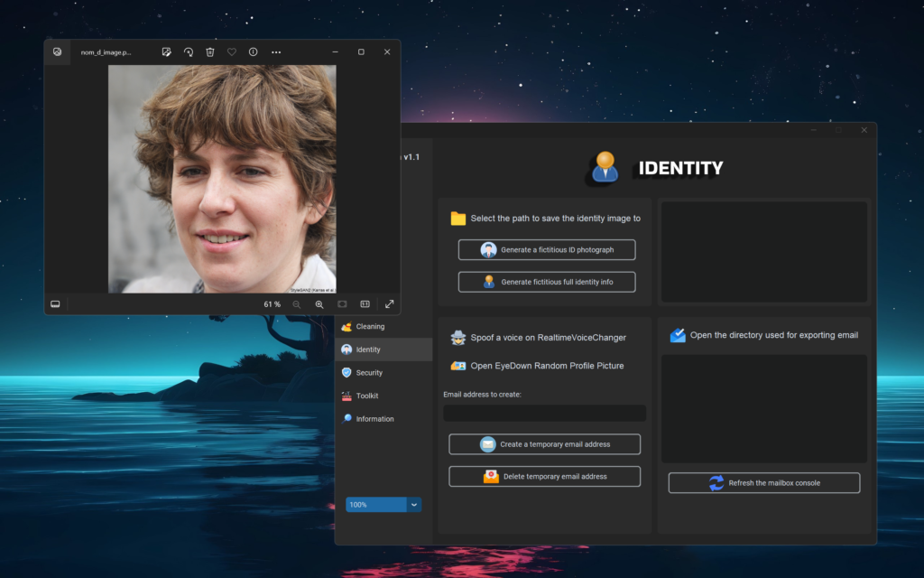Delete the photo with the trash icon
The height and width of the screenshot is (578, 924).
pyautogui.click(x=209, y=52)
